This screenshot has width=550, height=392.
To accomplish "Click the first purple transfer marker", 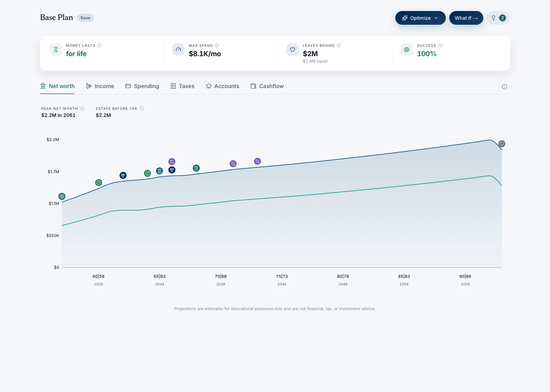I will (x=172, y=162).
